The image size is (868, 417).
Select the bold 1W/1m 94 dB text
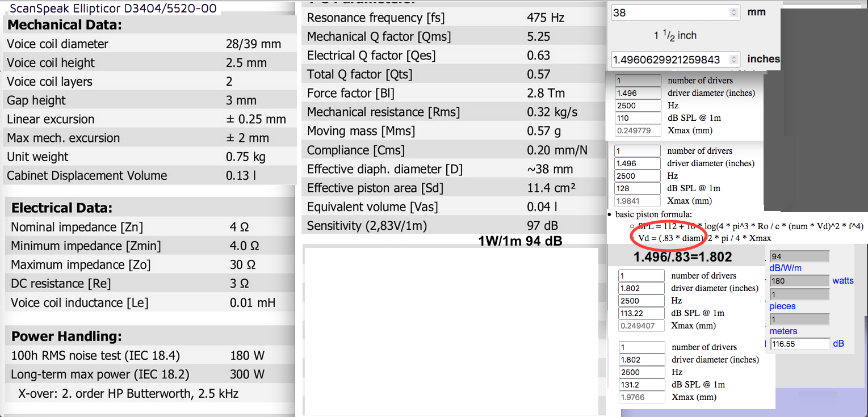pos(521,241)
